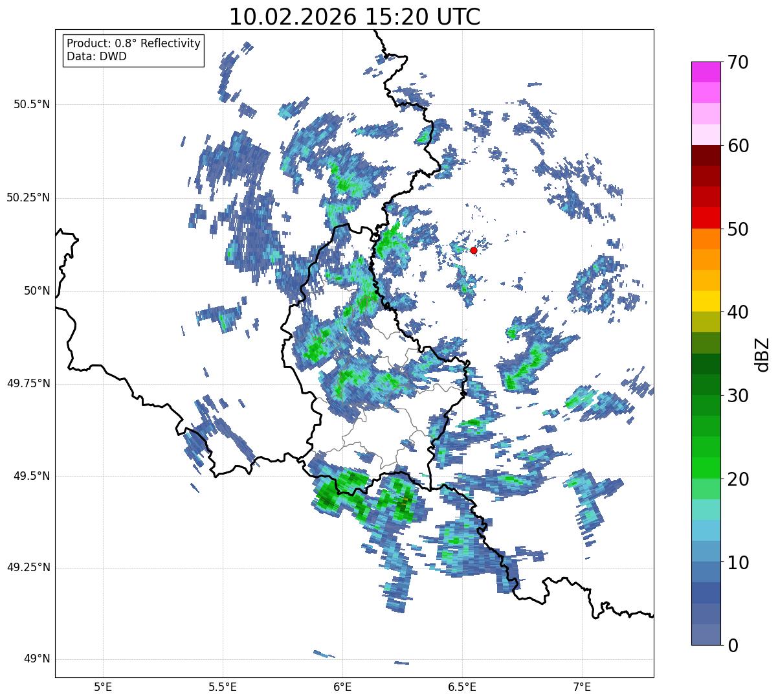778x700 pixels.
Task: Click the 50°N latitude label
Action: (x=37, y=291)
